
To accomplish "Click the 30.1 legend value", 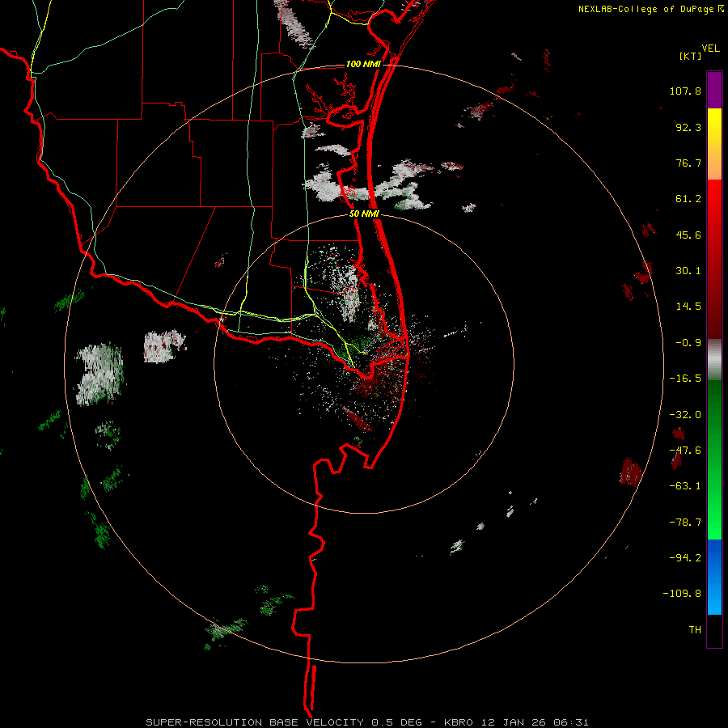I will point(688,271).
